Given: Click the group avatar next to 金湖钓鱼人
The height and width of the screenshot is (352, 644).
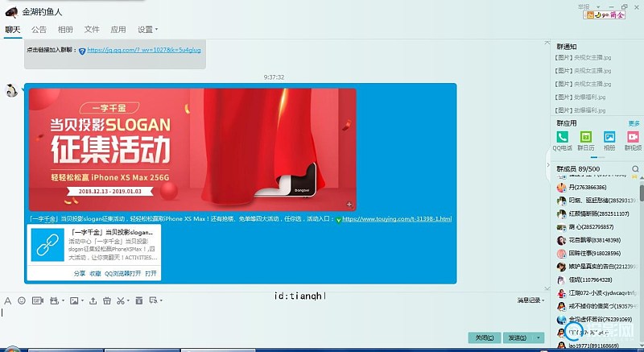Looking at the screenshot, I should [11, 12].
